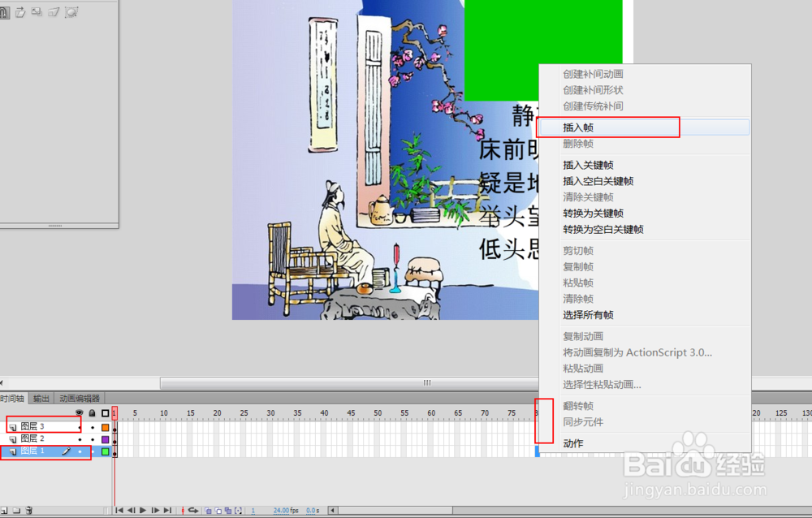Click the stage horizontal scrollbar thumb
Screen dimensions: 812x518
tap(349, 382)
